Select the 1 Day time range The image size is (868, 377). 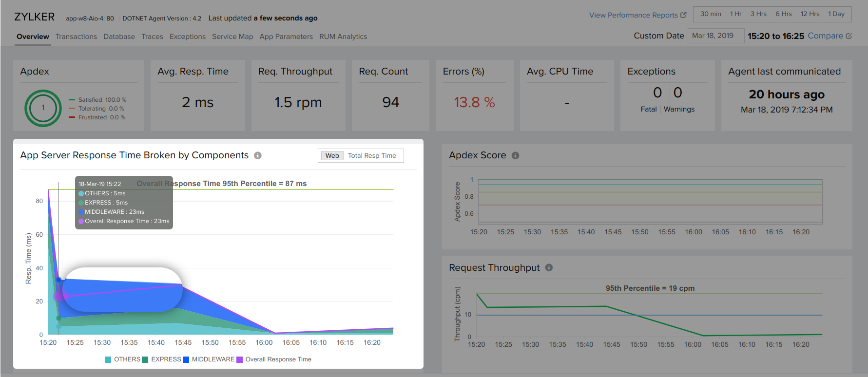pyautogui.click(x=836, y=14)
